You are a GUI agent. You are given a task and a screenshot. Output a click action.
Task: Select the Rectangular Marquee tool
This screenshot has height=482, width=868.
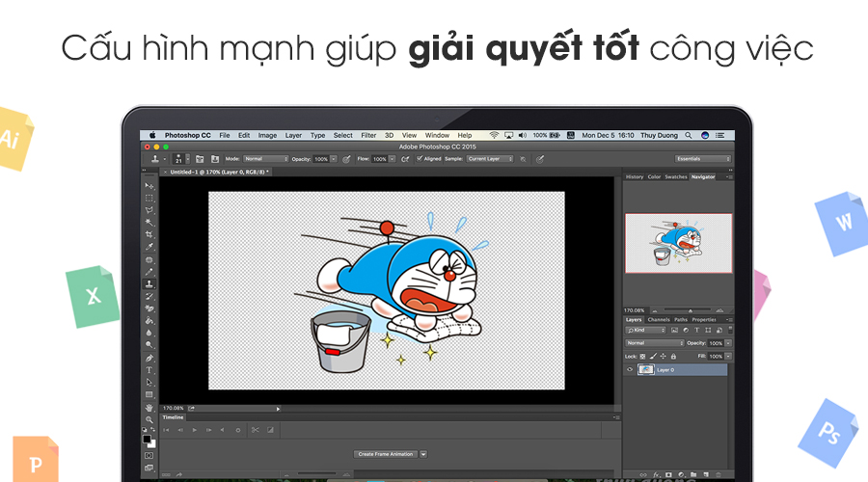(149, 198)
